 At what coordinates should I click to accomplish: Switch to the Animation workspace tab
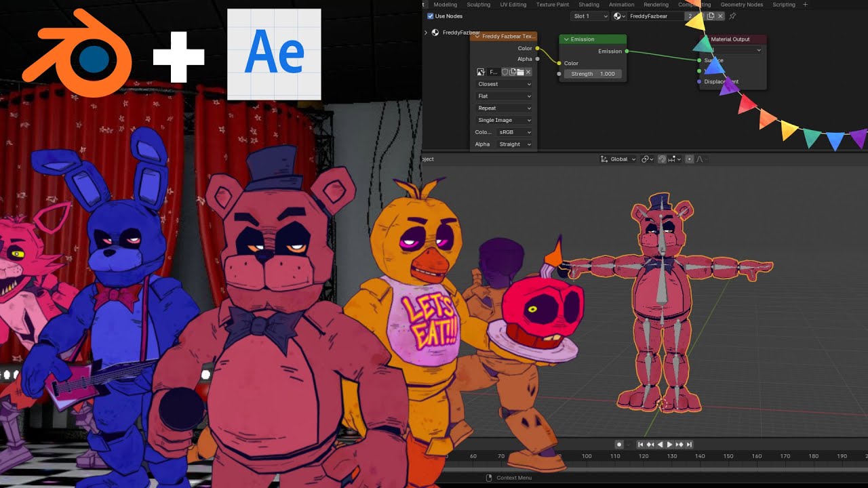622,5
